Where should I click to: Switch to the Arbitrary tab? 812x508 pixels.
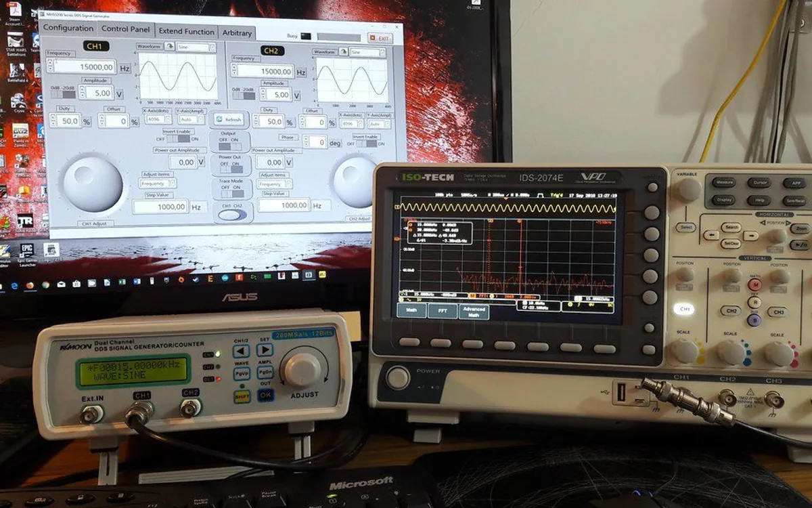coord(236,33)
